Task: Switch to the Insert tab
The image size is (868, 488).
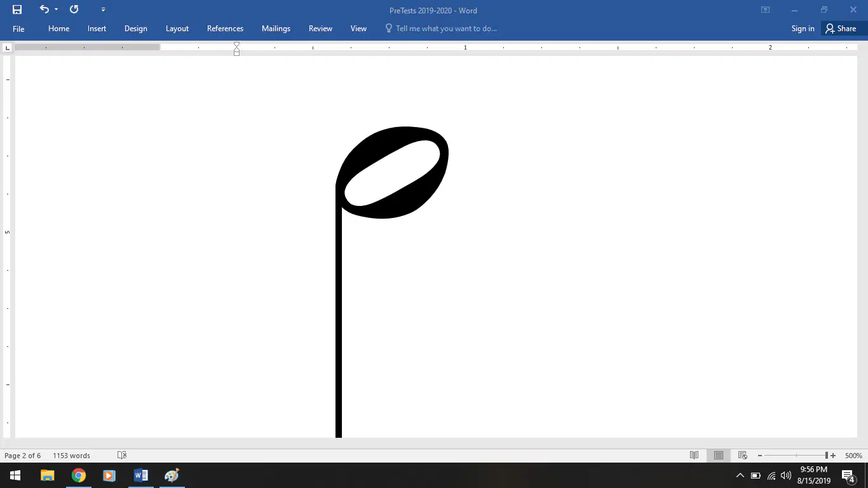Action: [x=97, y=29]
